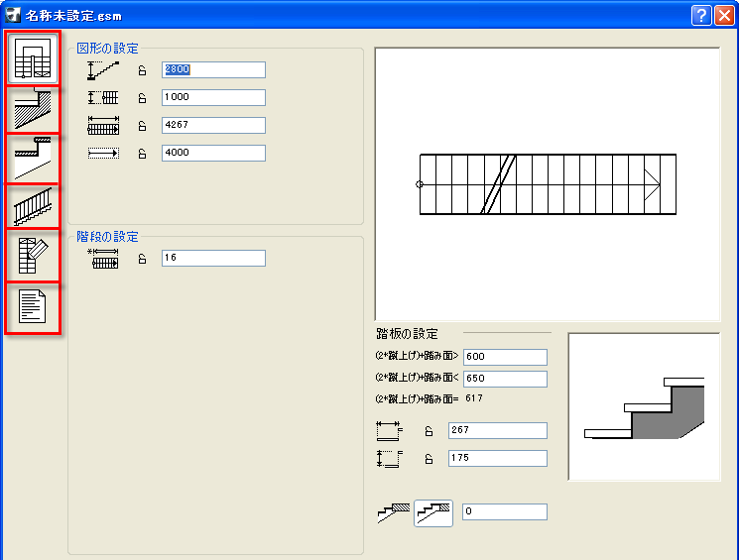This screenshot has height=560, width=739.
Task: Click the stair height field showing 2800
Action: pyautogui.click(x=213, y=69)
